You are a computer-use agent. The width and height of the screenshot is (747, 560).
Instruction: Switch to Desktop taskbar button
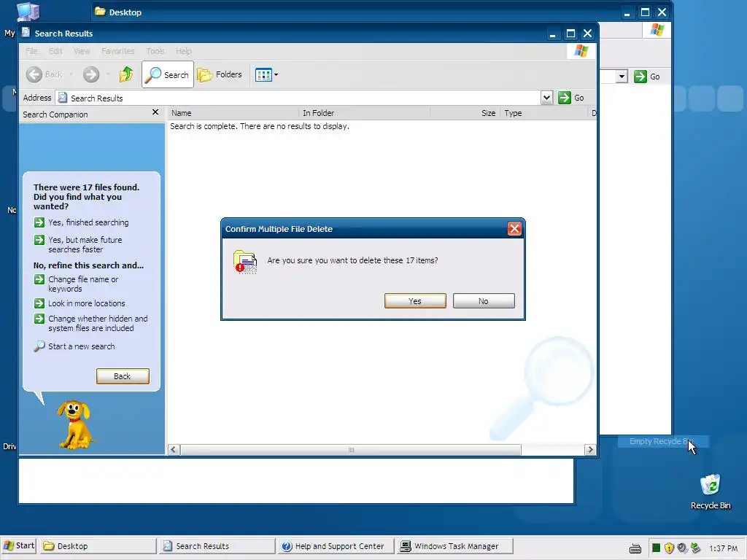click(x=98, y=545)
